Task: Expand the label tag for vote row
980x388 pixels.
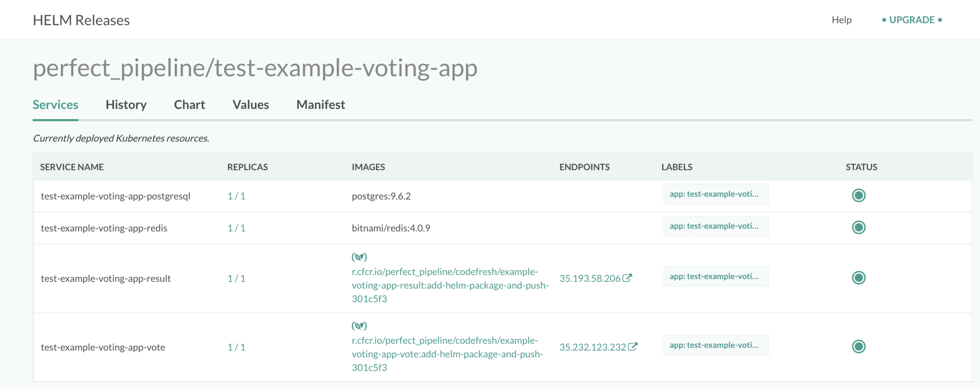Action: (715, 345)
